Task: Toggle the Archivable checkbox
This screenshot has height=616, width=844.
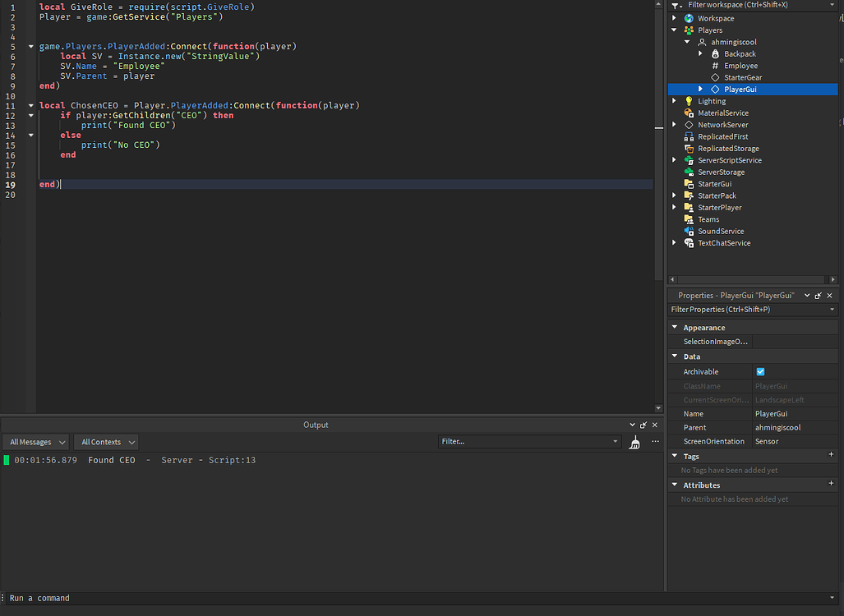Action: (760, 372)
